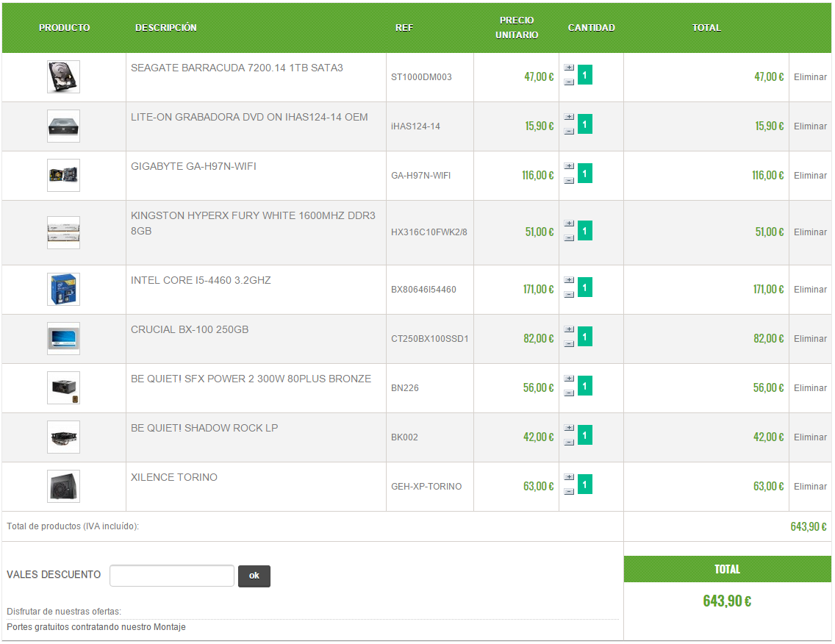Click the Vales Descuento input field
The image size is (835, 644).
coord(172,576)
